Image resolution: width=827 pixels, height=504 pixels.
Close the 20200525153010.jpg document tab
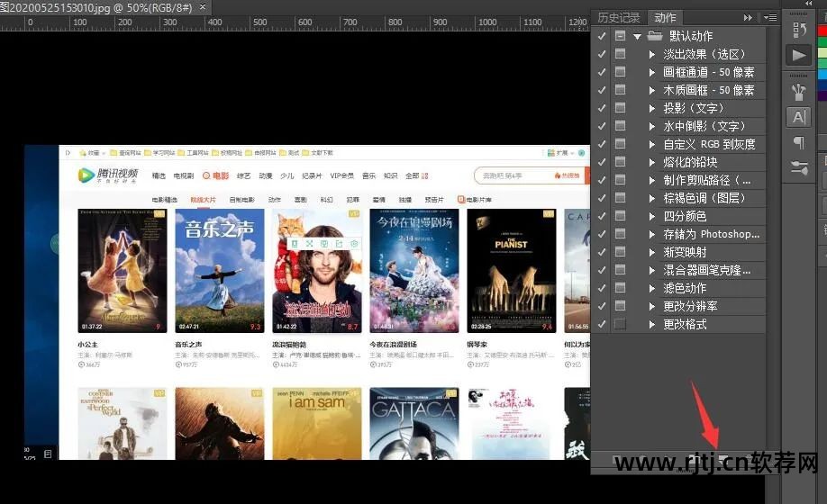(203, 7)
